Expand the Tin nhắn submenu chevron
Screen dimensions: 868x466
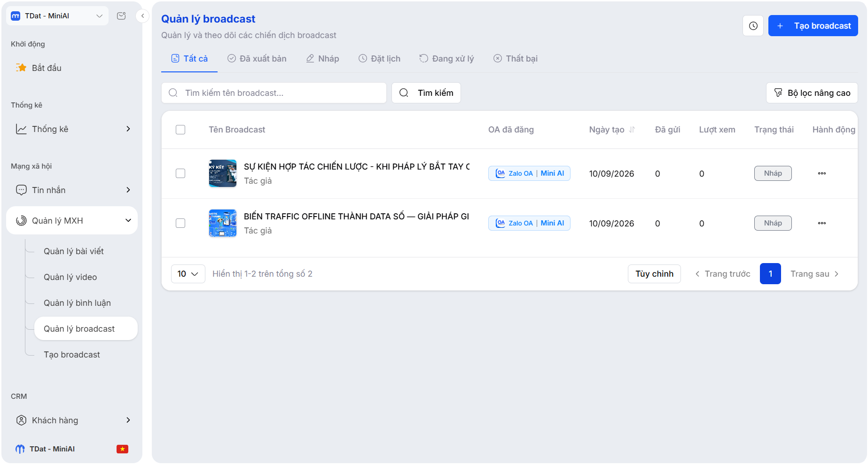point(128,190)
